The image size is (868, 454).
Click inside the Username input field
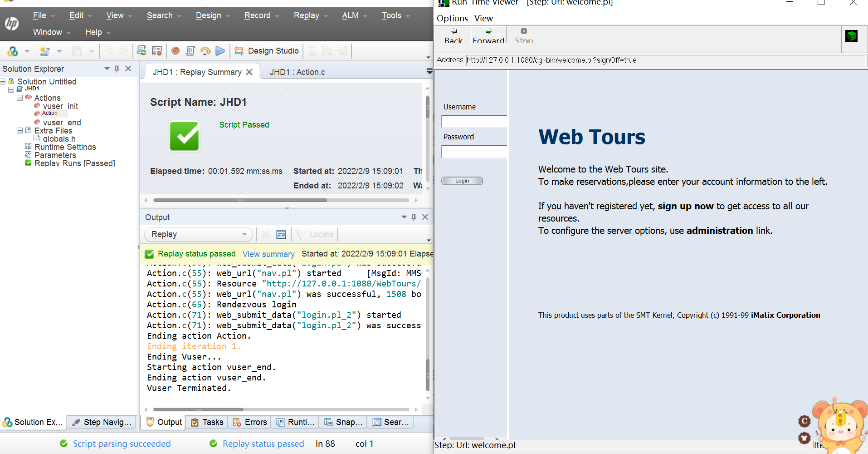click(473, 121)
